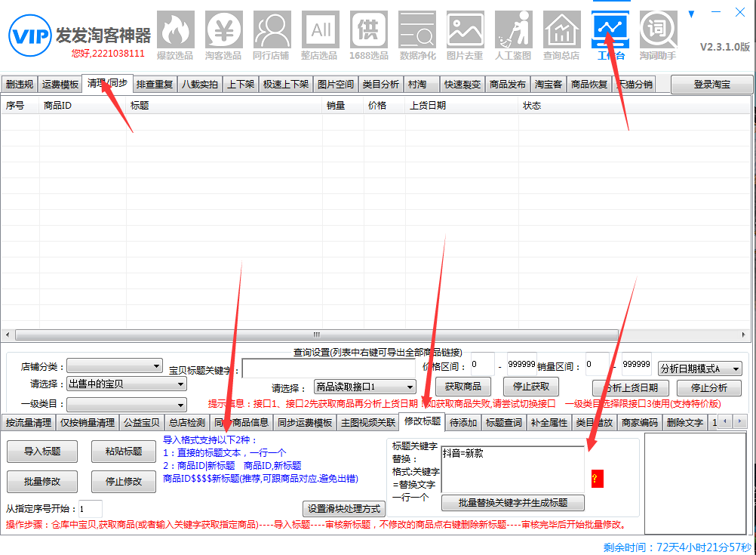This screenshot has width=756, height=555.
Task: Open the 分析日期模式A dropdown
Action: 700,368
